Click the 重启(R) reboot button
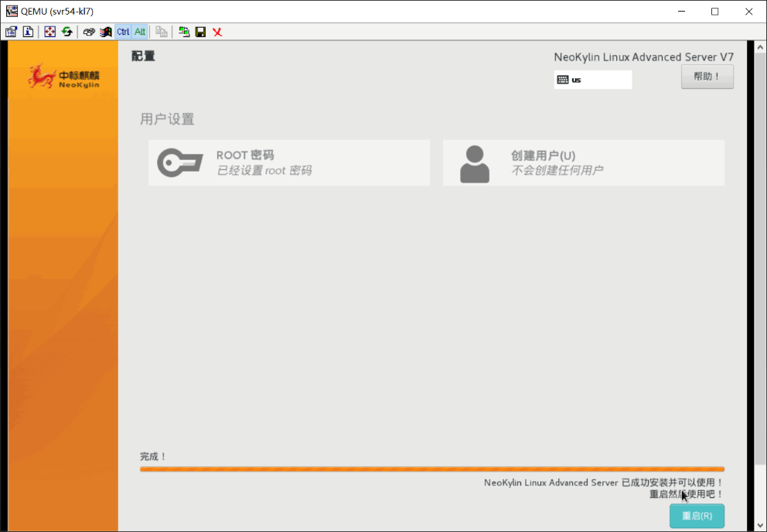 pyautogui.click(x=697, y=516)
